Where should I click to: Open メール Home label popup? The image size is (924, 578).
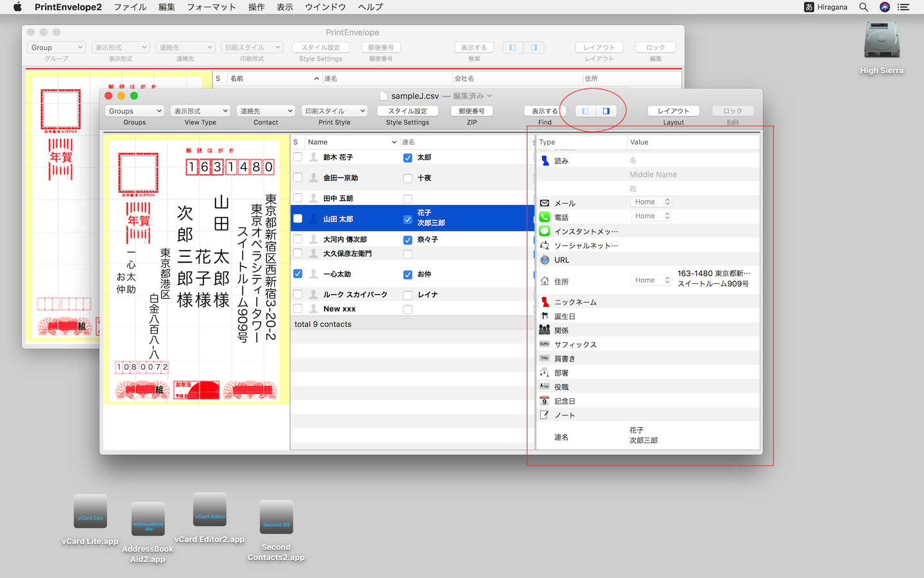[x=651, y=202]
